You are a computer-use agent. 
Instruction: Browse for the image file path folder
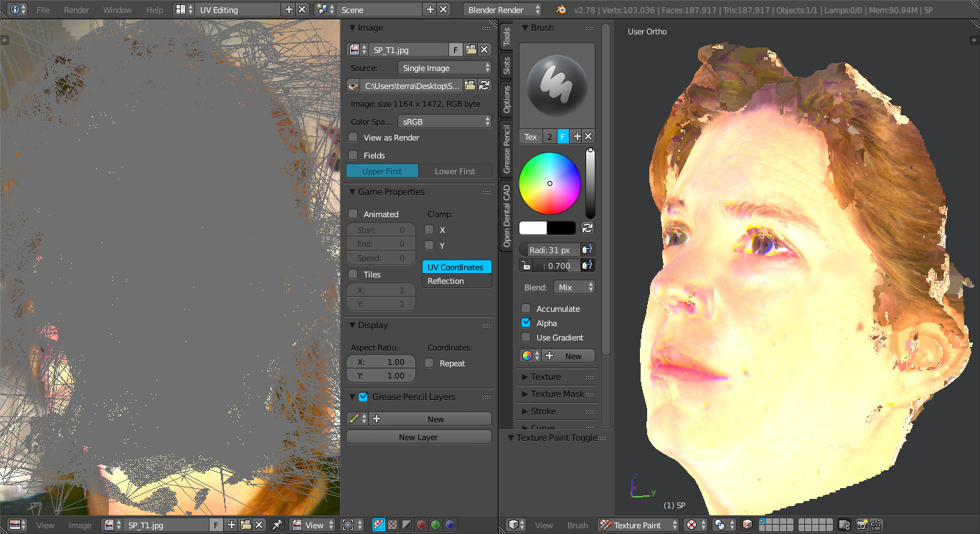470,86
